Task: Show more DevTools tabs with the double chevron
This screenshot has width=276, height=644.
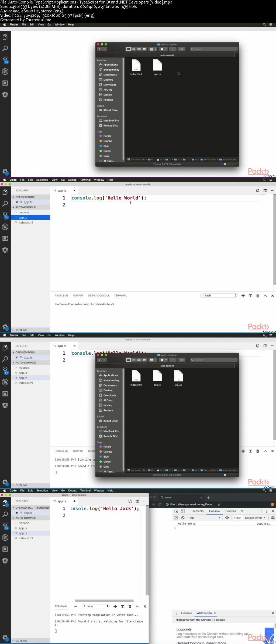Action: point(242,511)
